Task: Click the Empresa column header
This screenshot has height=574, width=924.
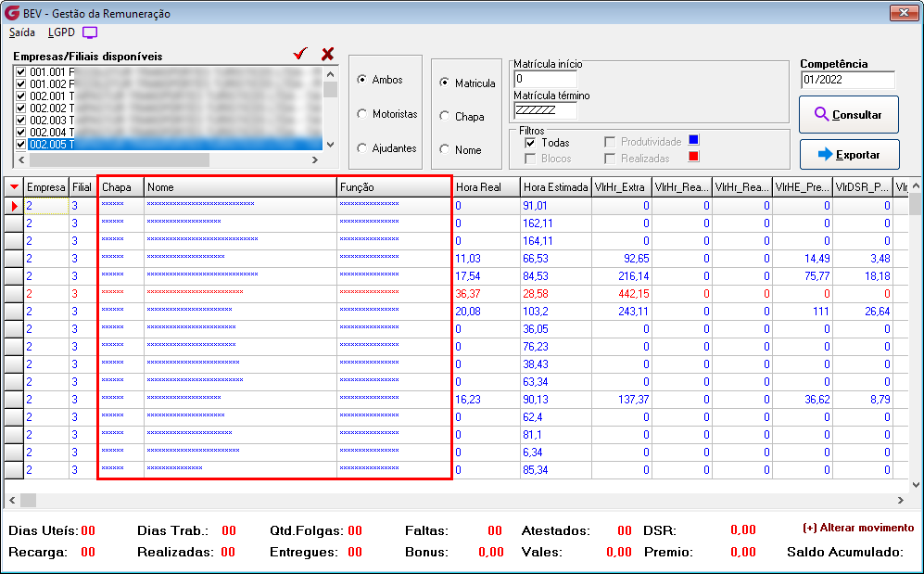Action: pos(46,187)
